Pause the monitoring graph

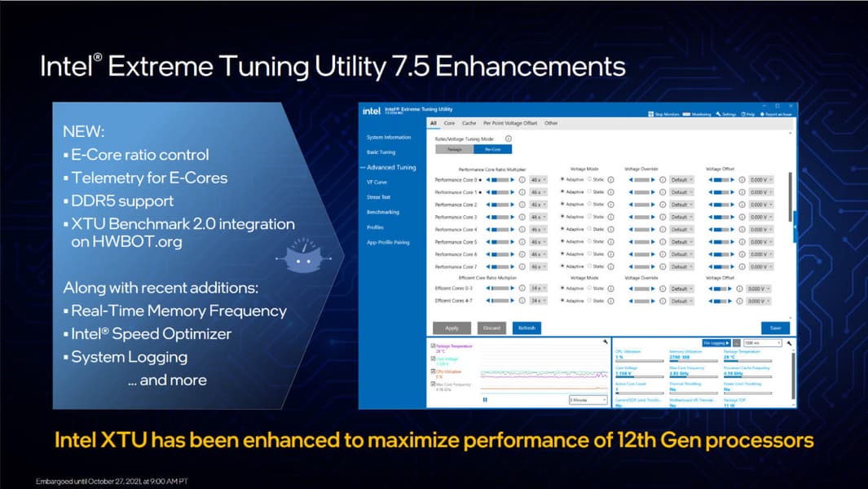click(x=486, y=400)
